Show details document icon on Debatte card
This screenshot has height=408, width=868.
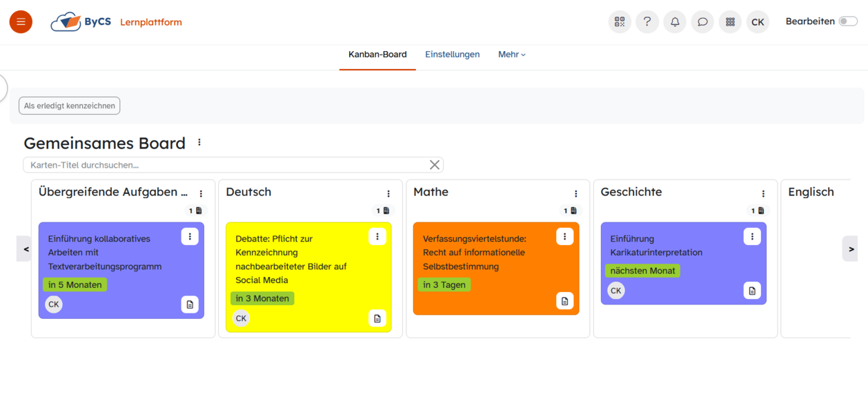click(377, 318)
